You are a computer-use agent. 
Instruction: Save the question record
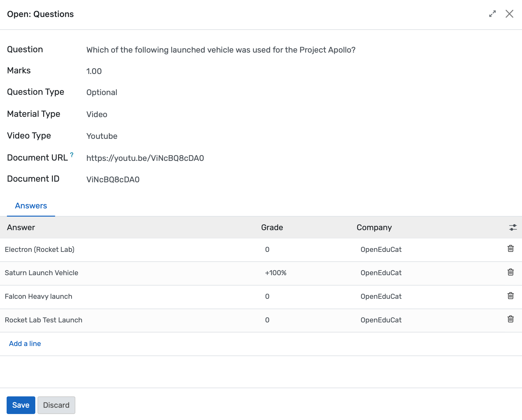tap(20, 405)
